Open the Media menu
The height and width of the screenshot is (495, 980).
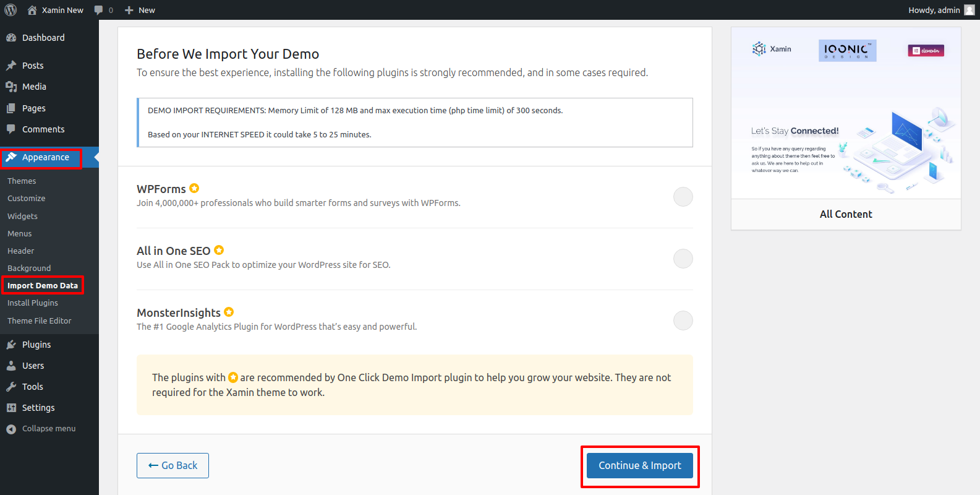click(49, 87)
